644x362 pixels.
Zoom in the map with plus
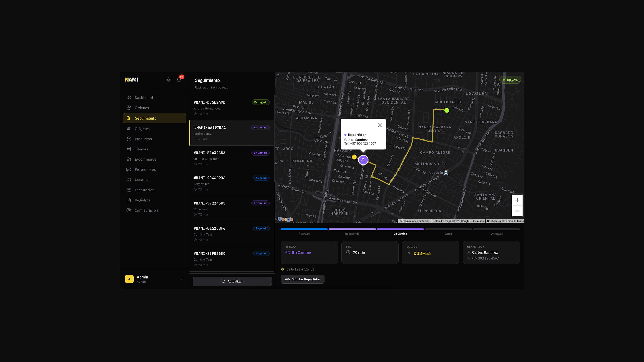pyautogui.click(x=517, y=200)
